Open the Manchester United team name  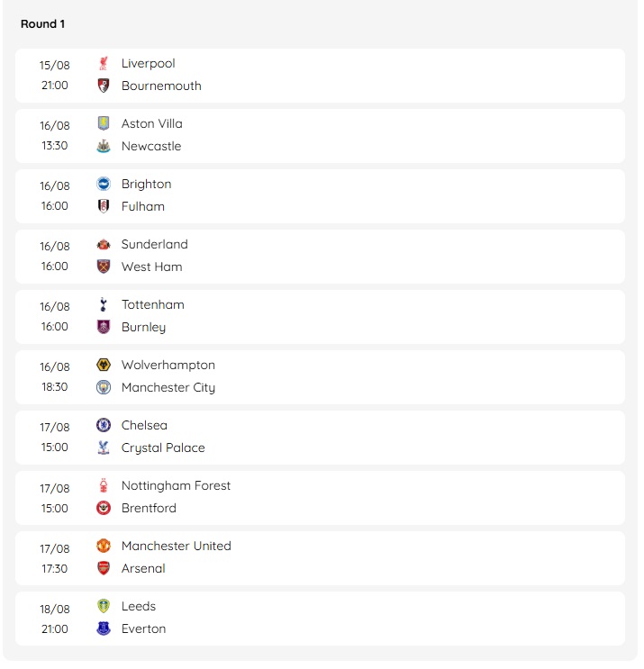177,547
